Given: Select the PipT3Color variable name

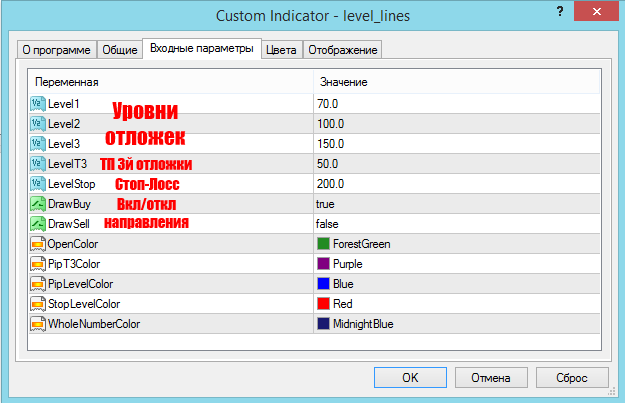Looking at the screenshot, I should [x=74, y=264].
